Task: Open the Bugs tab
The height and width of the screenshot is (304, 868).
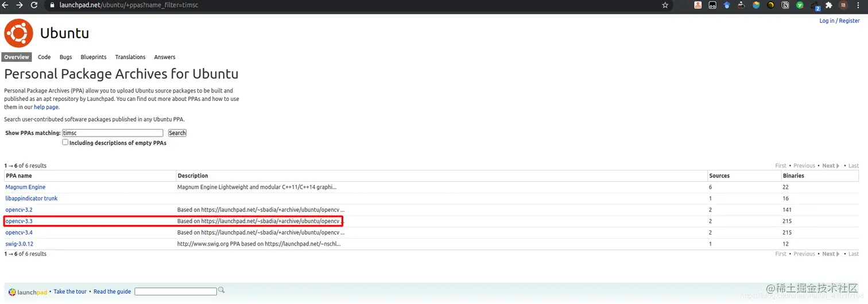Action: coord(66,57)
